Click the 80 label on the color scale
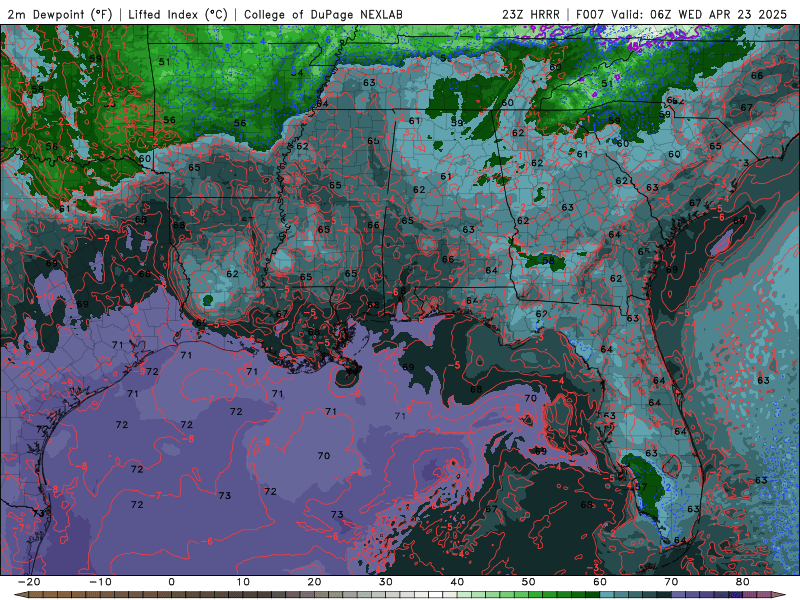This screenshot has width=800, height=600. pos(743,582)
